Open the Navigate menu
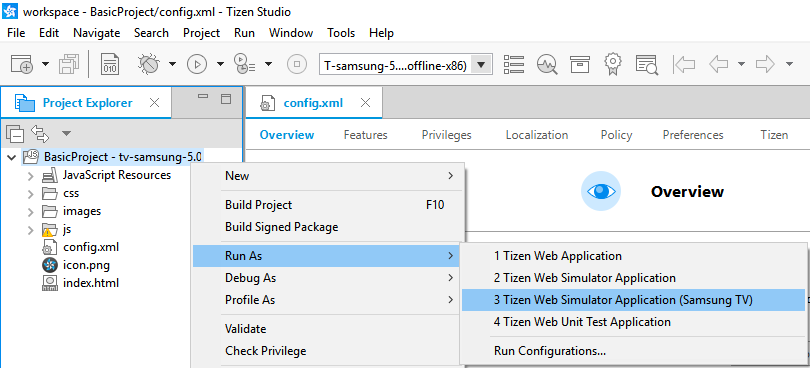The width and height of the screenshot is (810, 368). (97, 33)
